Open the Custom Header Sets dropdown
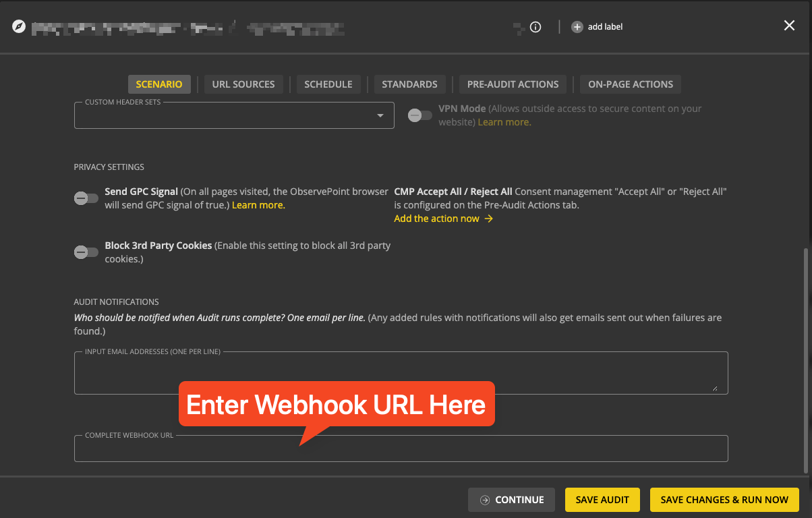The width and height of the screenshot is (812, 518). pyautogui.click(x=381, y=115)
